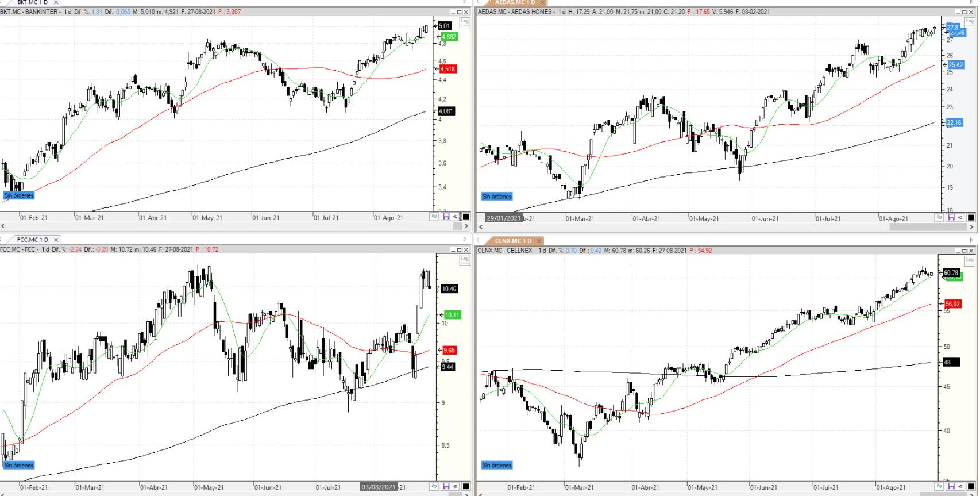980x496 pixels.
Task: Click the wave indicator icon in Cellnex chart
Action: 940,487
